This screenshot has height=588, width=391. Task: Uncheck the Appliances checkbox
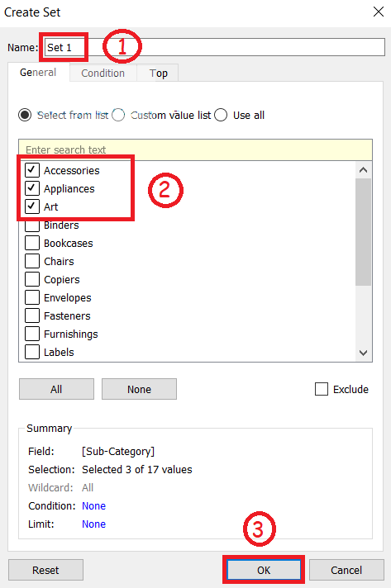tap(32, 187)
